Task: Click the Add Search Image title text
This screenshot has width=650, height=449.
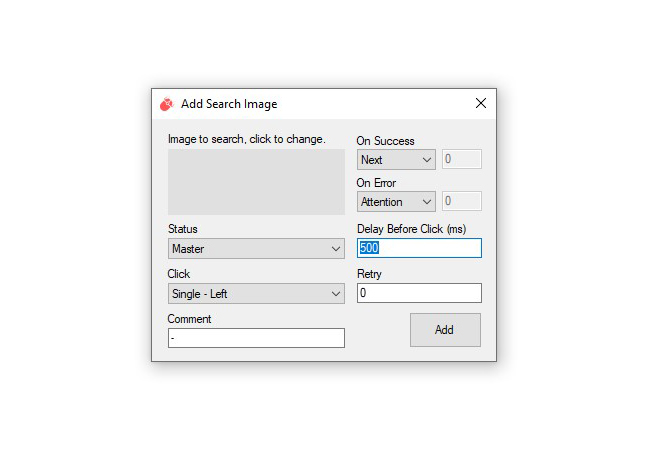Action: (229, 104)
